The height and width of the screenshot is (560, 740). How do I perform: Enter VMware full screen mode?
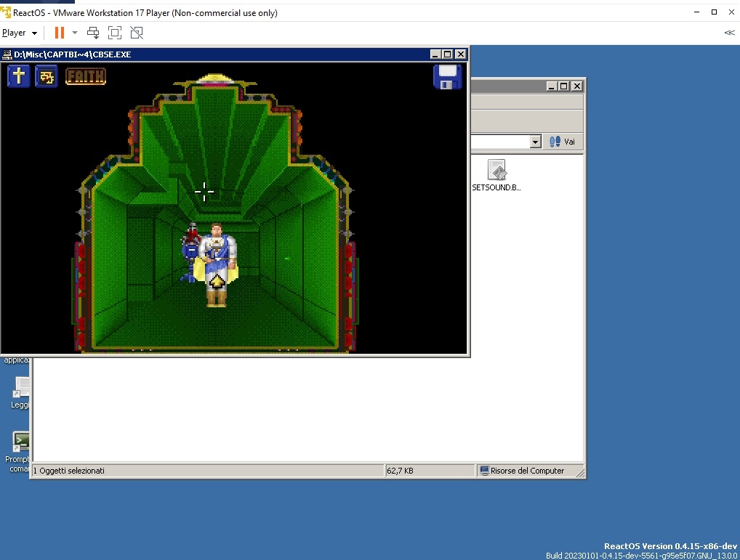(115, 33)
